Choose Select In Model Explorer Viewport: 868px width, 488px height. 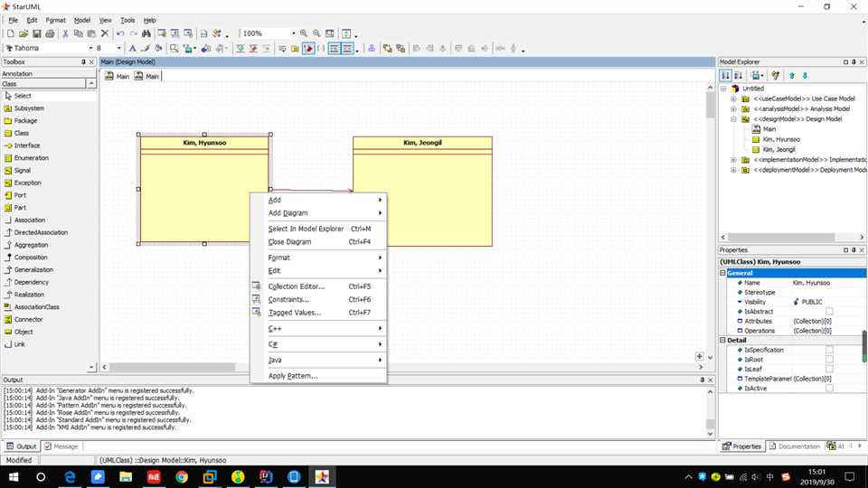(x=319, y=229)
